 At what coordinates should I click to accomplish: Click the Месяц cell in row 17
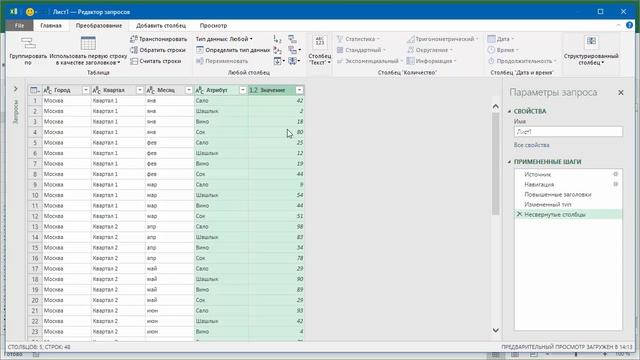click(x=169, y=269)
